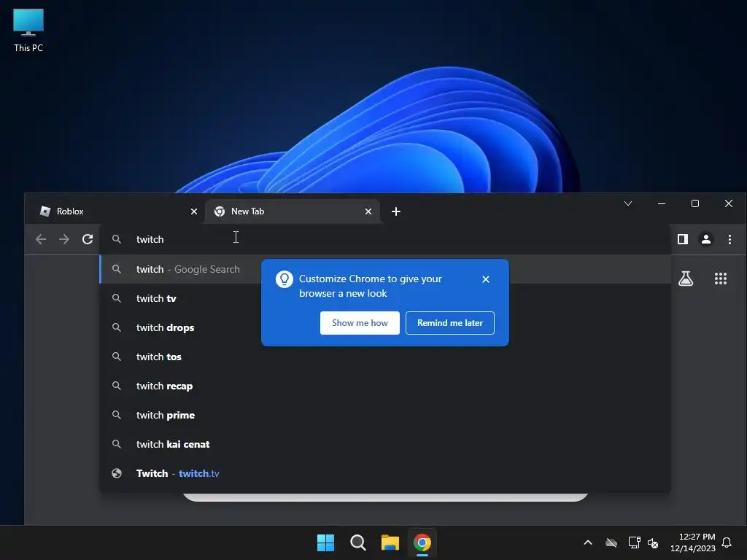This screenshot has width=747, height=560.
Task: Select the New Tab tab
Action: 292,211
